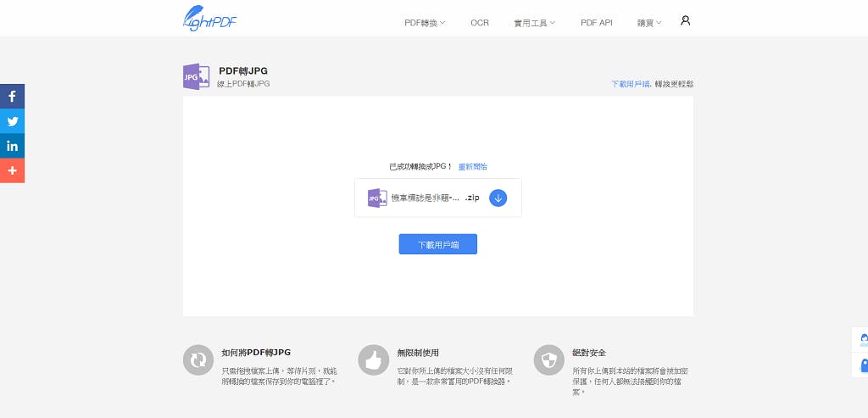Go to the PDF API page
Screen dimensions: 868x418
coord(596,23)
